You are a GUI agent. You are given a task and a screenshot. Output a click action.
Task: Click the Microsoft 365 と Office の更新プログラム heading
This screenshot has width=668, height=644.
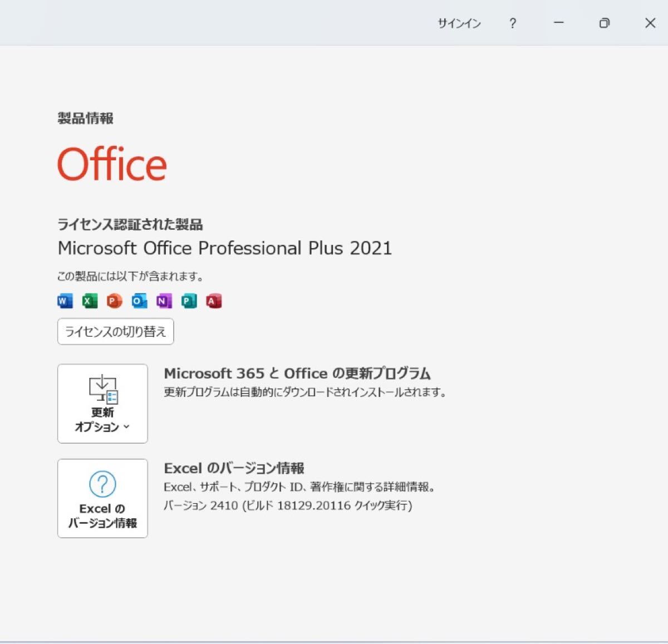pos(297,373)
